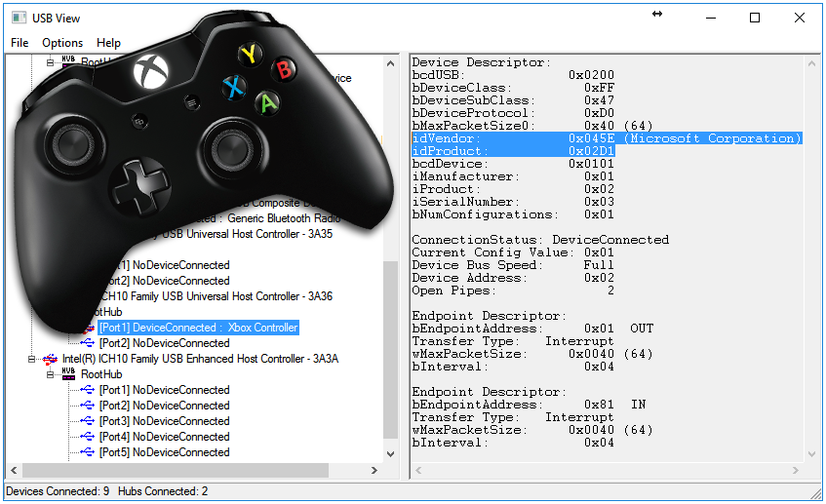Select Port1 Xbox Controller device row
826x504 pixels.
pyautogui.click(x=199, y=328)
